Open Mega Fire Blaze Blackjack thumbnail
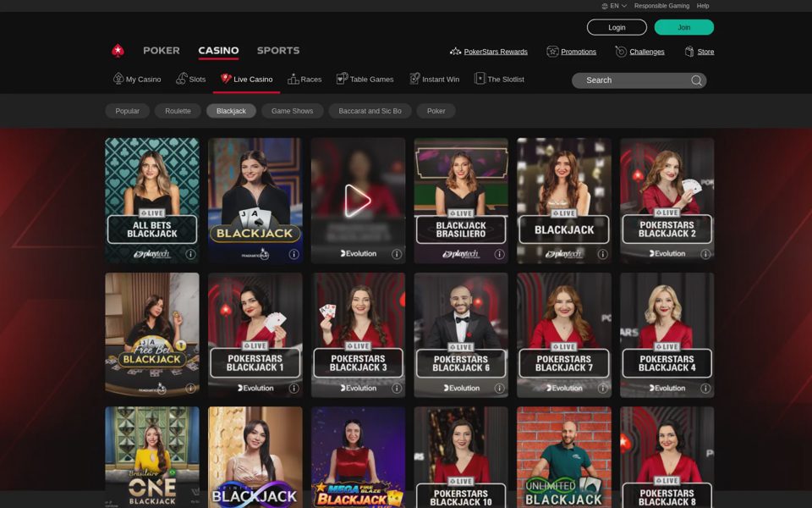Image resolution: width=812 pixels, height=508 pixels. (x=358, y=457)
